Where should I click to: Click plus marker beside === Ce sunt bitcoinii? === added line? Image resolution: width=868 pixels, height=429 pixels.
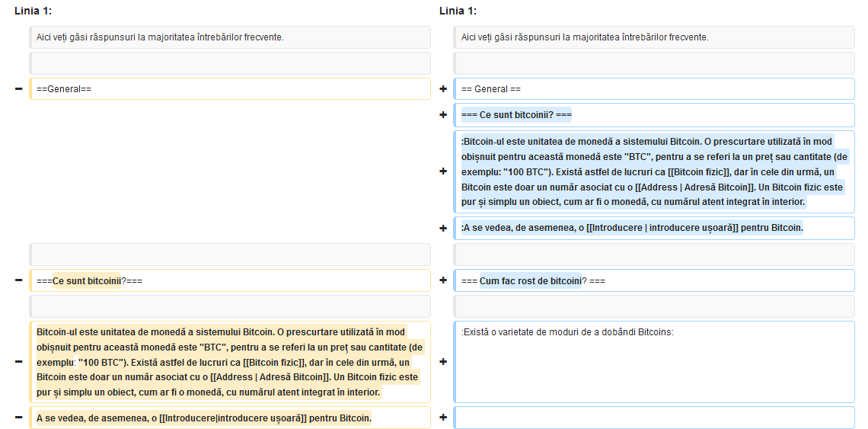coord(443,115)
